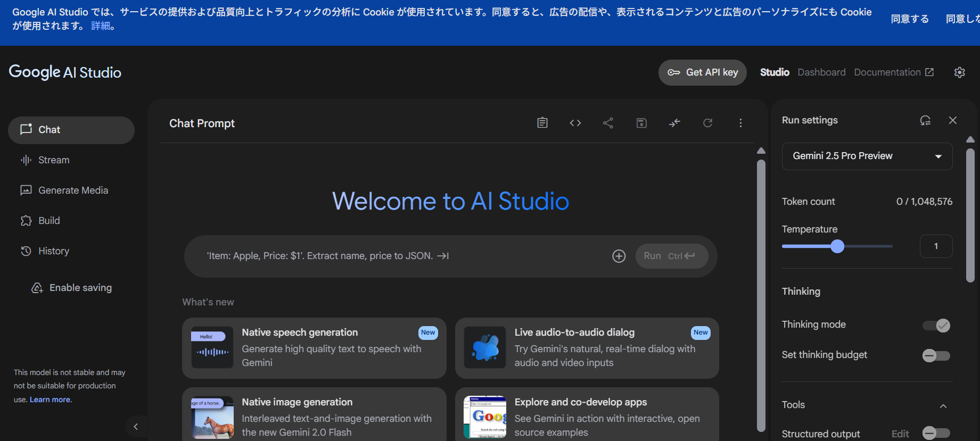Click the plus icon to insert media
This screenshot has width=980, height=441.
619,256
